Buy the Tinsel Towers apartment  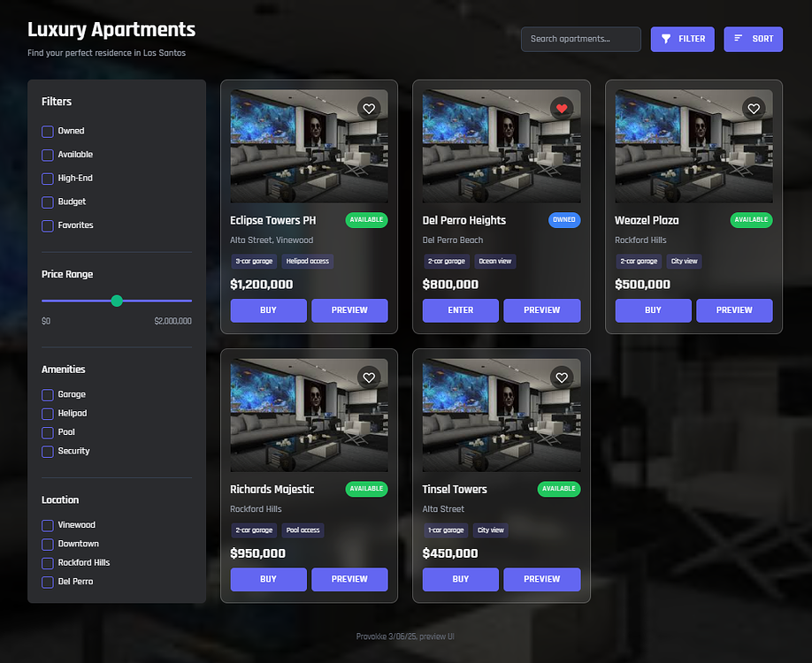tap(460, 579)
